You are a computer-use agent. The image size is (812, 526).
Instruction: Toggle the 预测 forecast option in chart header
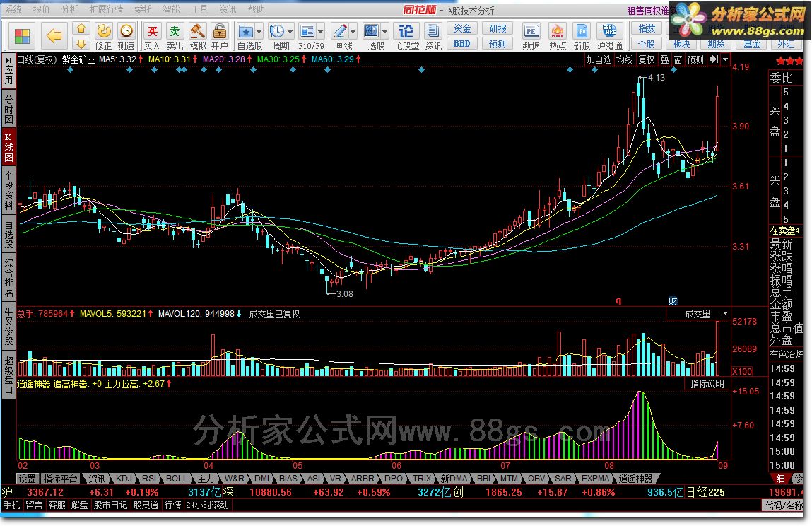click(x=695, y=59)
